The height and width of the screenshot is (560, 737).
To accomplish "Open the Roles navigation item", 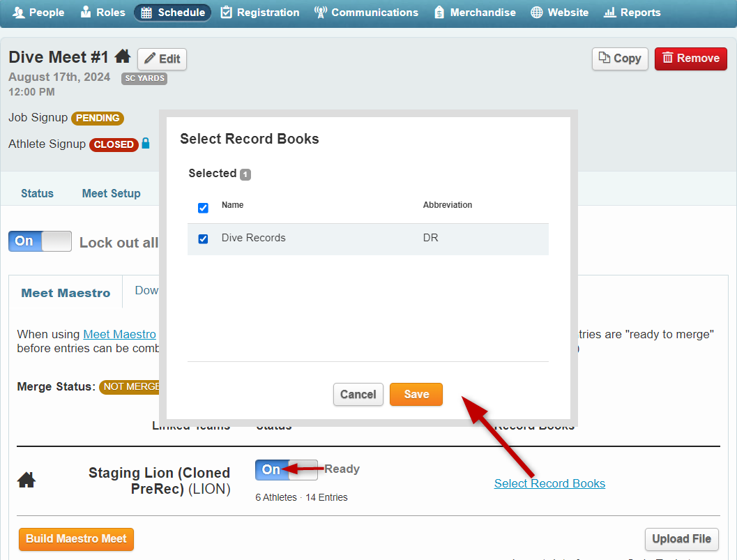I will [103, 13].
